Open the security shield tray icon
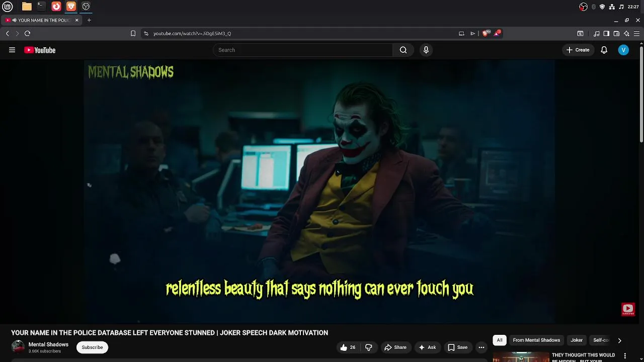The width and height of the screenshot is (644, 362). [x=602, y=7]
